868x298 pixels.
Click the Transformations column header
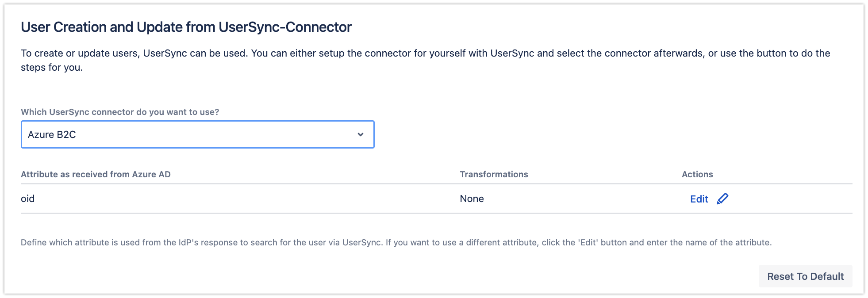pos(494,174)
